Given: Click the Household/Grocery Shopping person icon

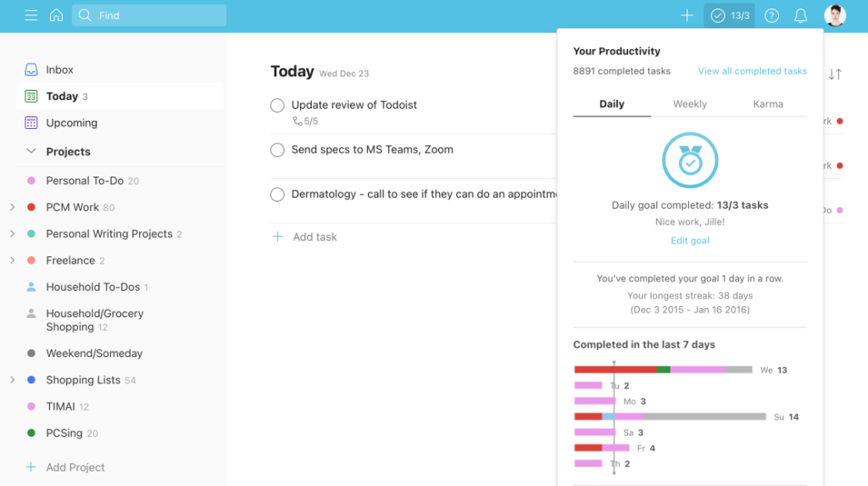Looking at the screenshot, I should pyautogui.click(x=31, y=313).
